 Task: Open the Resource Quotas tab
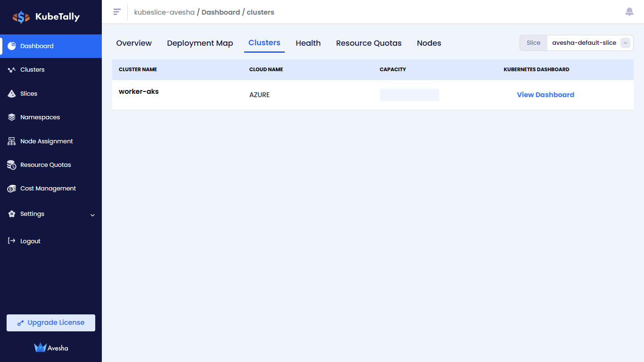[369, 43]
